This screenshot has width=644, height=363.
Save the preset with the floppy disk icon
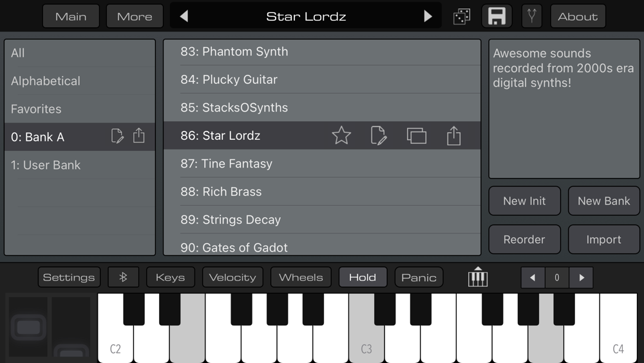497,17
